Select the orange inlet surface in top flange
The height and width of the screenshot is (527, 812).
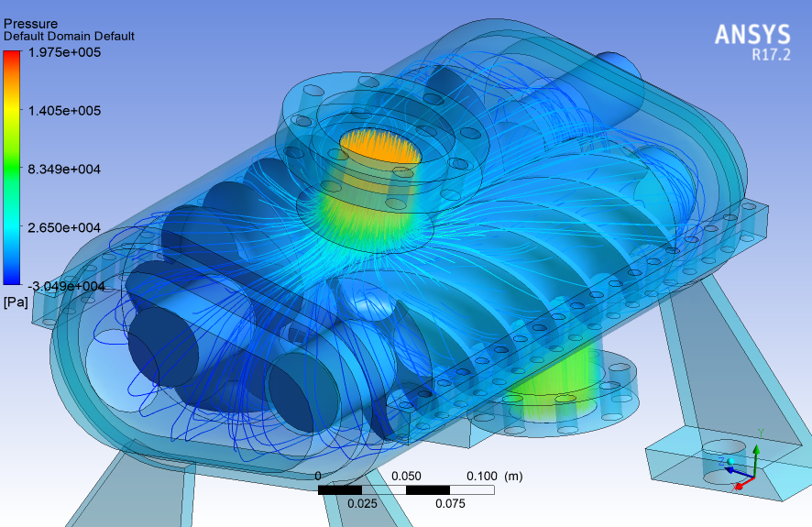click(380, 146)
